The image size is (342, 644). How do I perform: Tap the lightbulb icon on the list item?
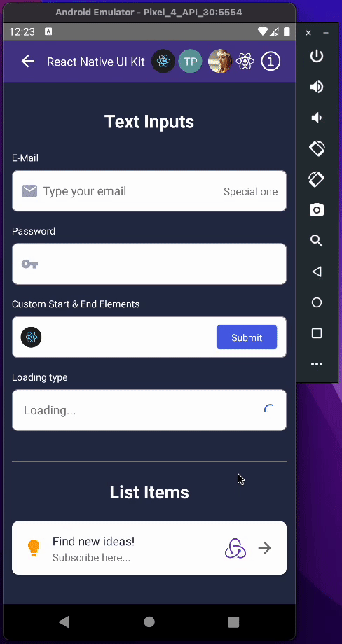(34, 548)
